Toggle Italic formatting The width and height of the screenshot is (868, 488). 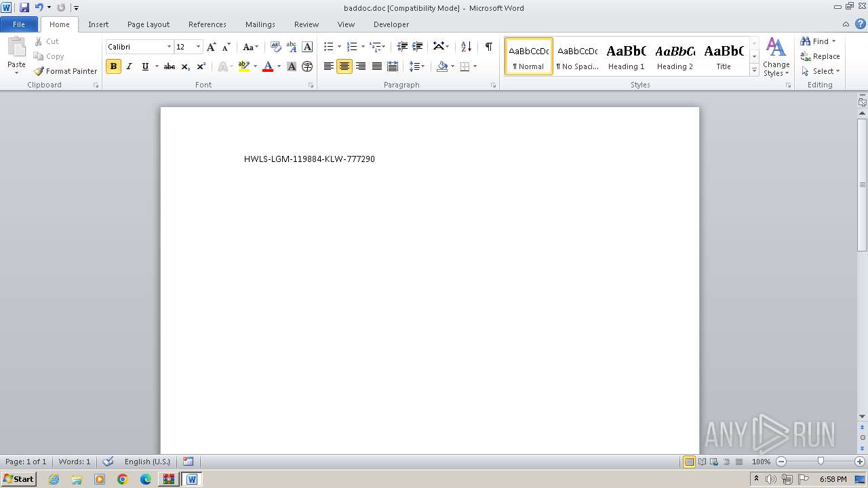coord(129,66)
